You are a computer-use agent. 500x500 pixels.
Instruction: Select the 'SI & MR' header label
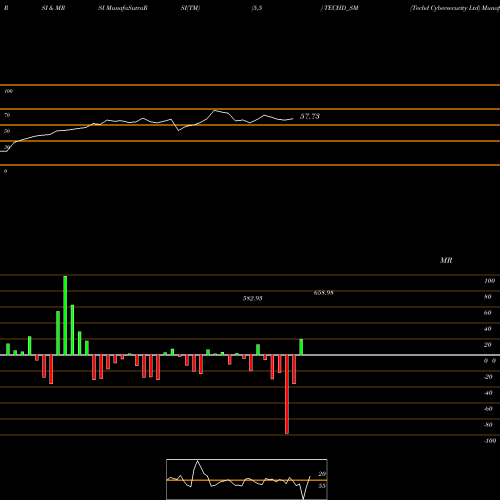(x=53, y=8)
